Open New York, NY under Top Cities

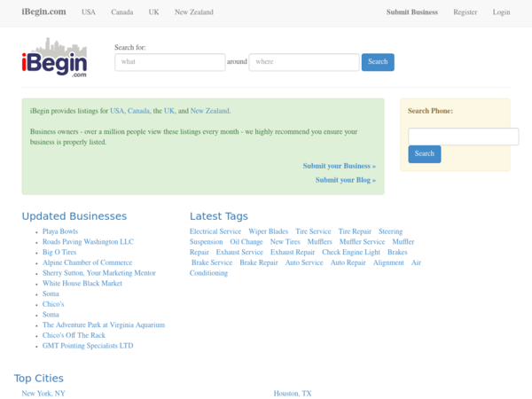point(43,393)
